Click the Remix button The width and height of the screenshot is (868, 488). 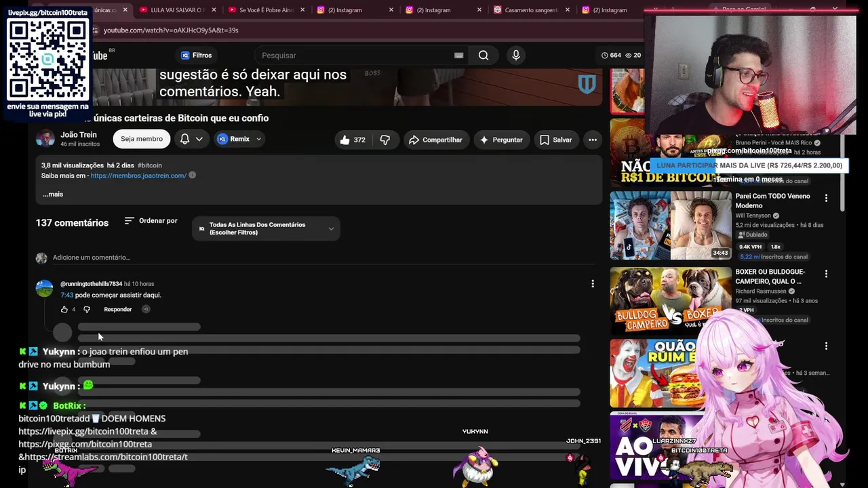(239, 139)
